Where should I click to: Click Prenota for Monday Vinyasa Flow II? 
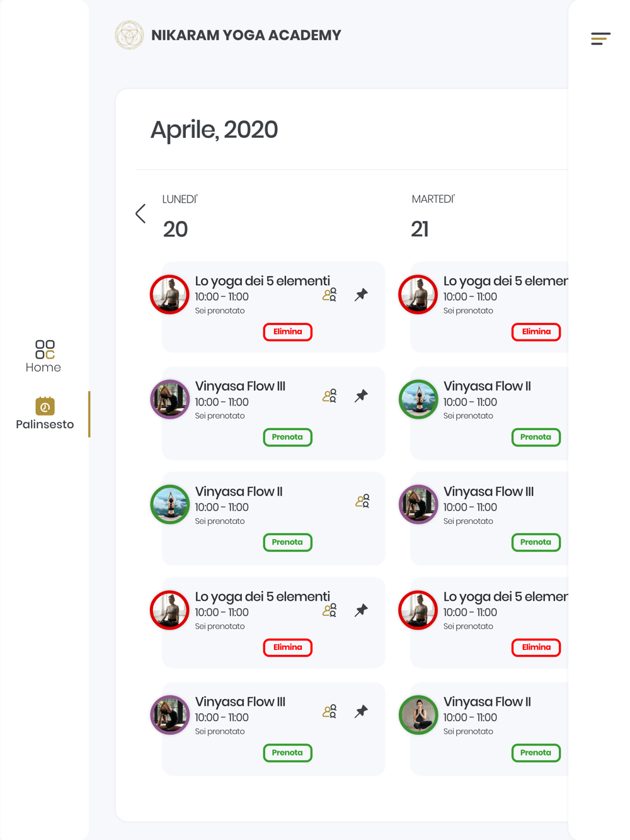pos(288,542)
